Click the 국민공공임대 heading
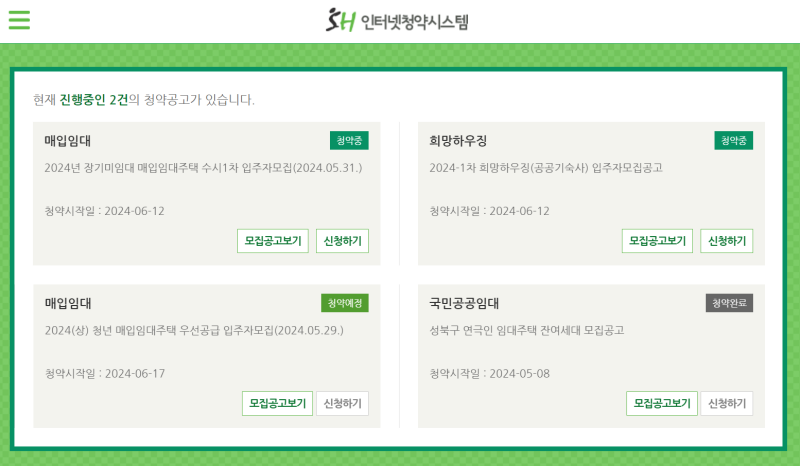The width and height of the screenshot is (800, 466). (464, 303)
